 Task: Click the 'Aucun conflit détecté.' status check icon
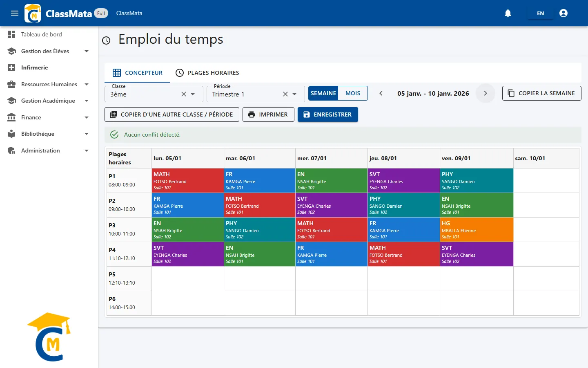(x=115, y=135)
